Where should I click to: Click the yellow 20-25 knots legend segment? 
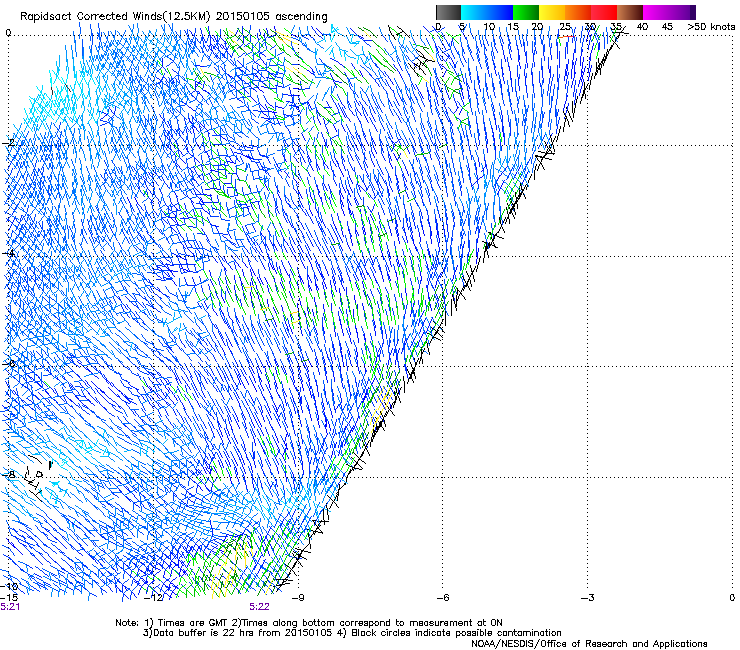click(552, 12)
